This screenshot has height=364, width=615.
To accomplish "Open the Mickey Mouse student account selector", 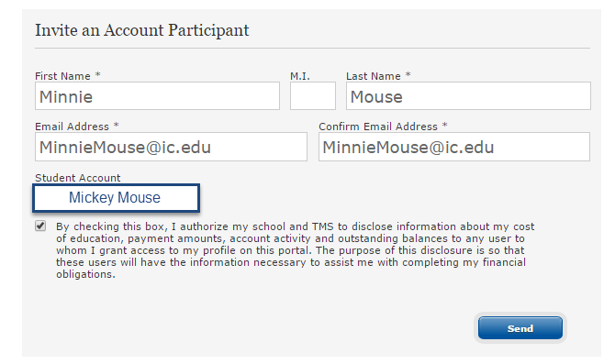I will point(116,198).
